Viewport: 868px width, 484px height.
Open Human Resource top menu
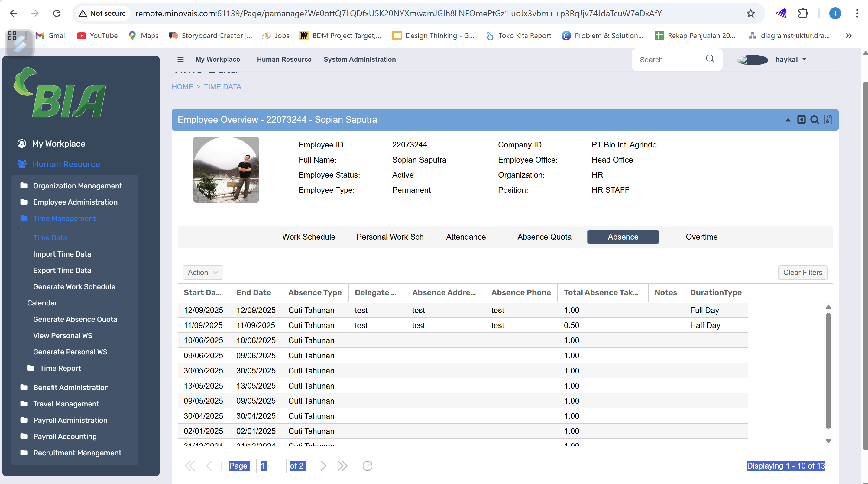point(284,59)
